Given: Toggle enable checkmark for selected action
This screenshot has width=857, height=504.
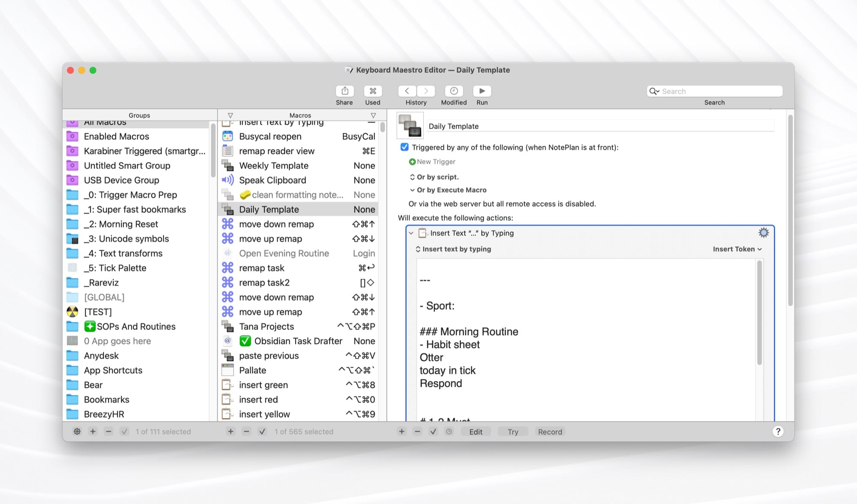Looking at the screenshot, I should pos(433,432).
